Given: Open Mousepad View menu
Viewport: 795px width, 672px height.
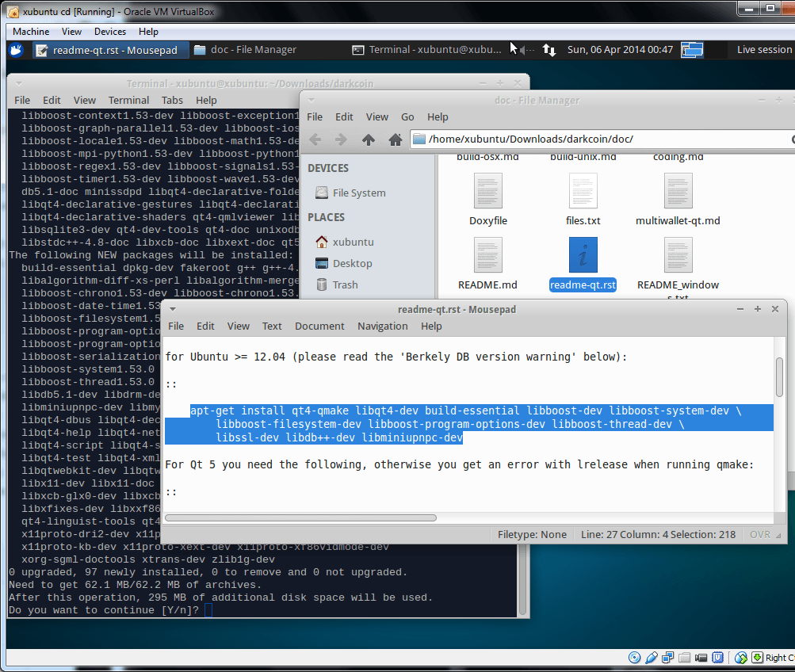Looking at the screenshot, I should pyautogui.click(x=239, y=326).
